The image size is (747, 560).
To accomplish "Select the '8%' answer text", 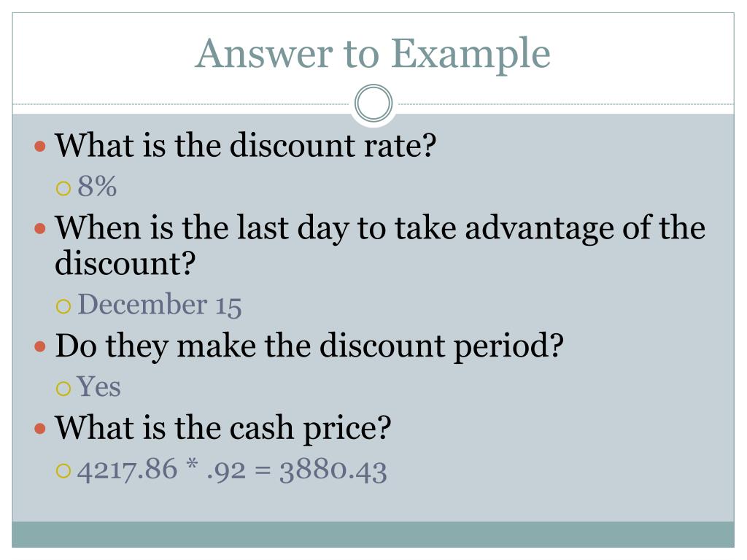I will (x=97, y=186).
